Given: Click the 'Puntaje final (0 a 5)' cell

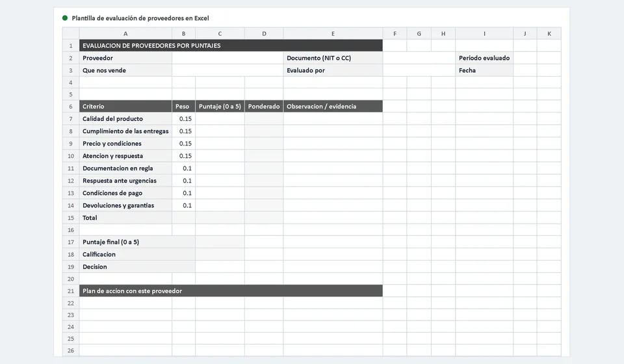Looking at the screenshot, I should (137, 242).
